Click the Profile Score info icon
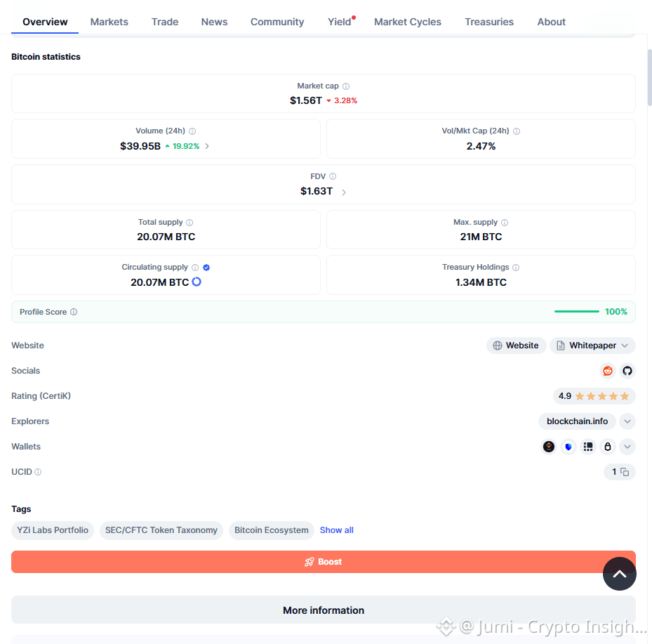This screenshot has width=652, height=644. click(74, 312)
